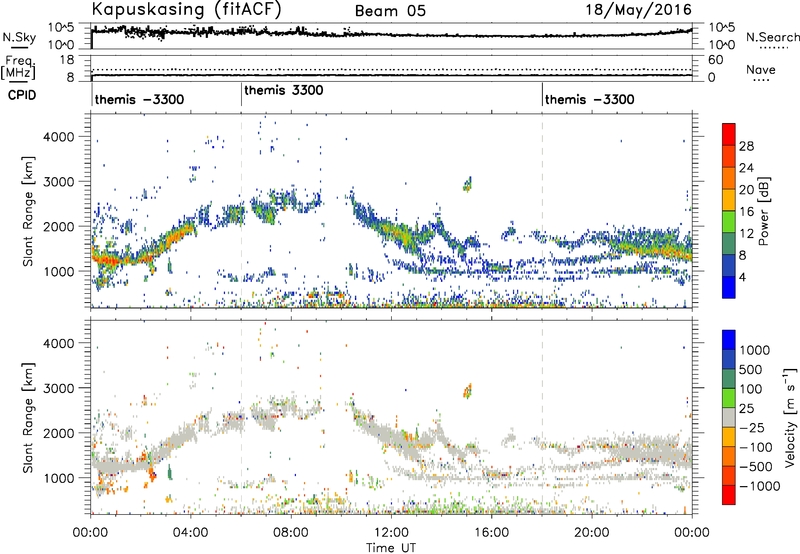Select the first themis -3300 label at 00:00

click(x=139, y=99)
